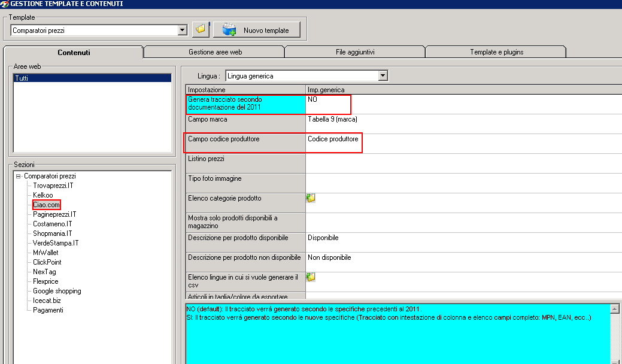622x364 pixels.
Task: Select NexTag in the Sezioni tree
Action: [44, 272]
